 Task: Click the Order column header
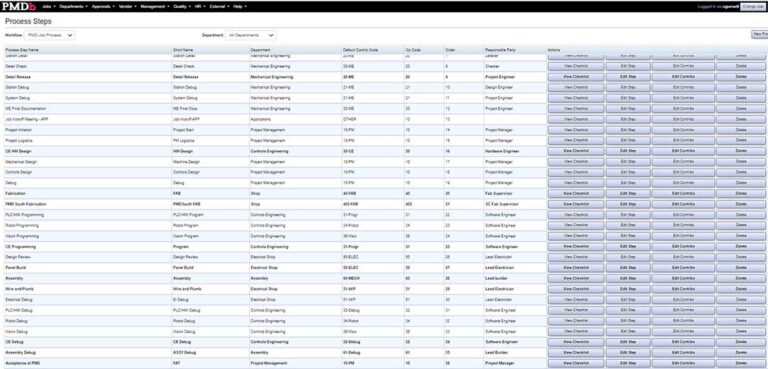point(450,50)
